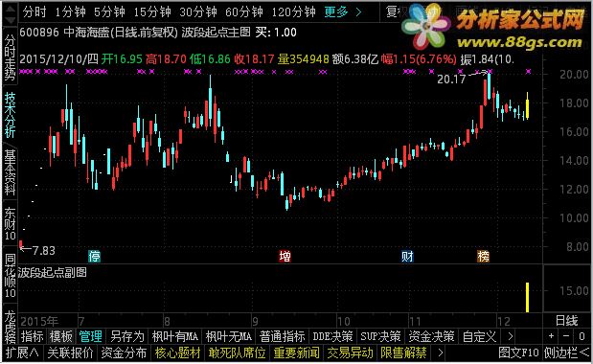Expand more info tabs after 限售解禁
593x364 pixels.
[x=441, y=353]
